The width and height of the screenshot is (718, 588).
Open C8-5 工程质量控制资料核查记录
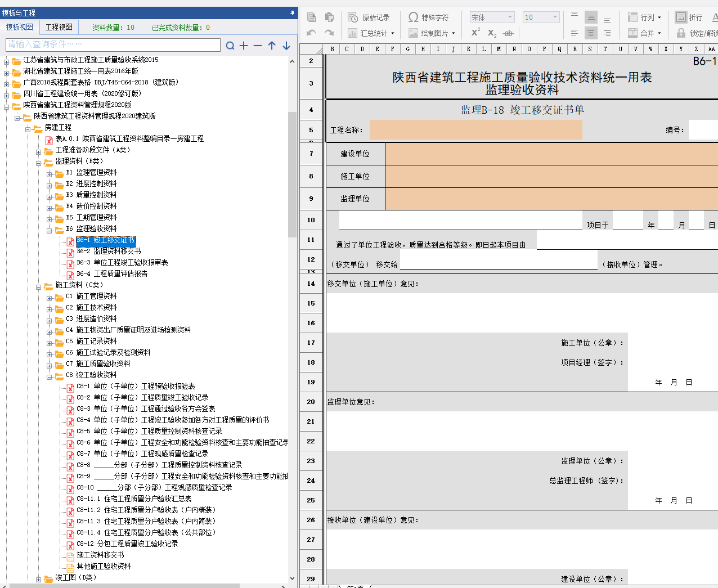click(x=149, y=432)
